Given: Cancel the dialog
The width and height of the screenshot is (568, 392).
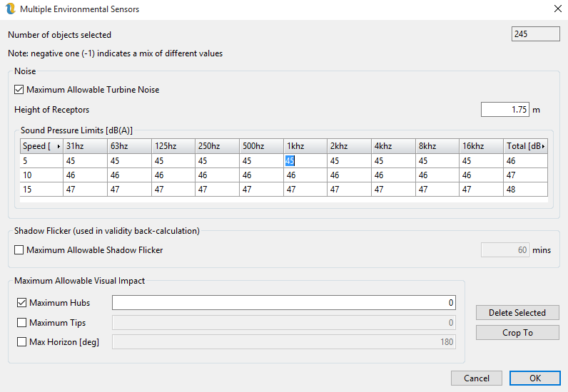Looking at the screenshot, I should point(476,378).
